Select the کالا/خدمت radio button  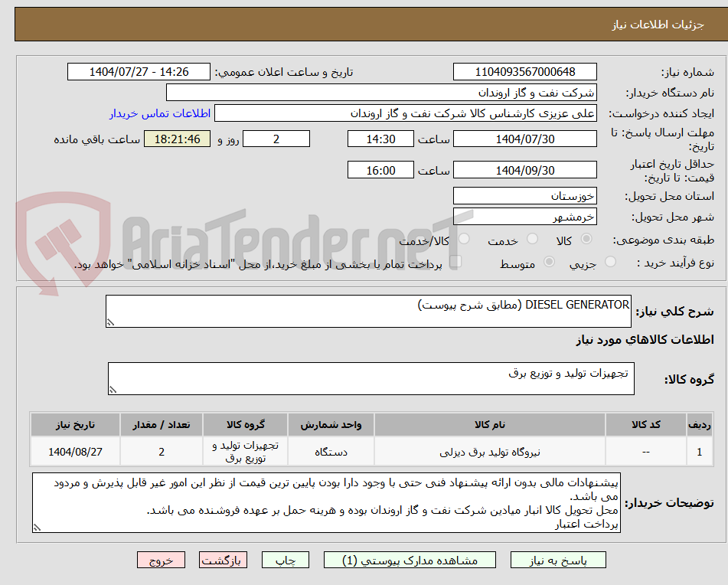[464, 239]
